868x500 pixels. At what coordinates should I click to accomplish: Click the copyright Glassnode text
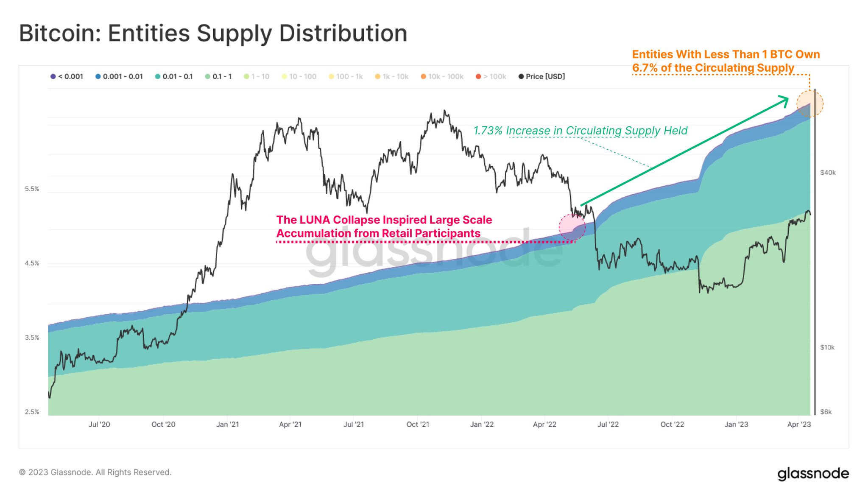[x=95, y=472]
